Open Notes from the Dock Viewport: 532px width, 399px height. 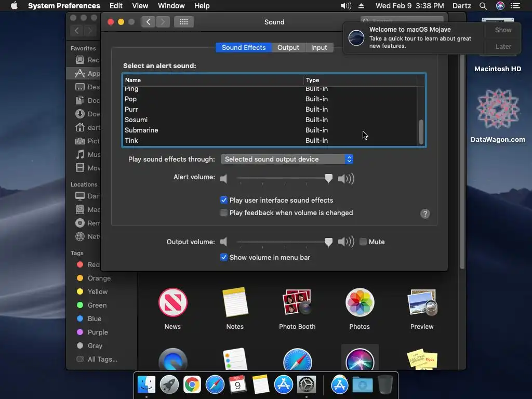click(x=261, y=385)
